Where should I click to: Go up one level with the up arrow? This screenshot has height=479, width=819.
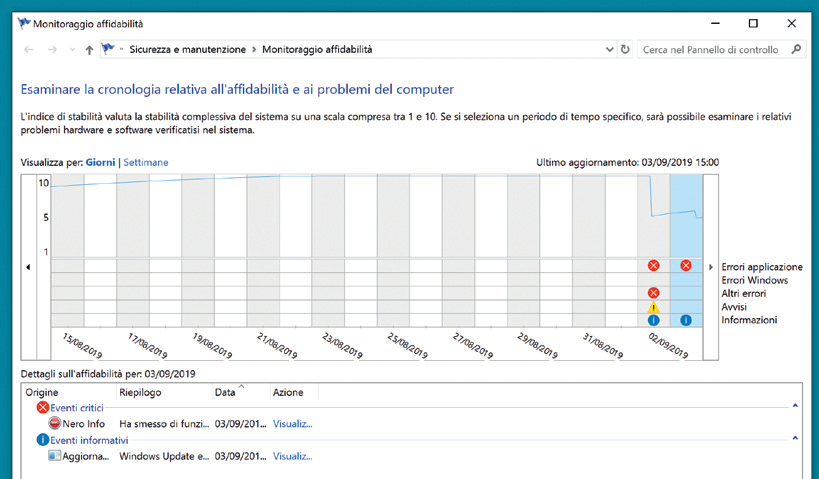(x=89, y=50)
